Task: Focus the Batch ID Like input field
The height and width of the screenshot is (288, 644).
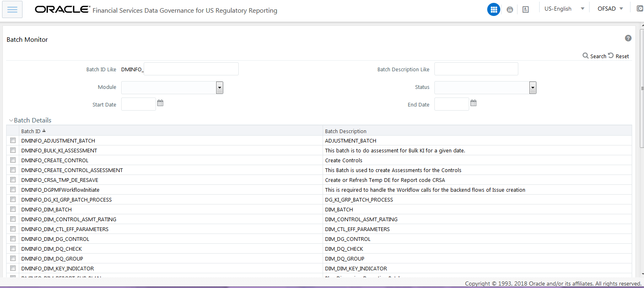Action: pos(191,69)
